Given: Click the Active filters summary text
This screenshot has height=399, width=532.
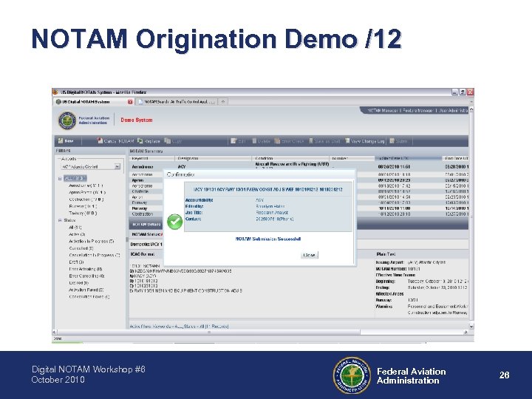Looking at the screenshot, I should click(179, 327).
